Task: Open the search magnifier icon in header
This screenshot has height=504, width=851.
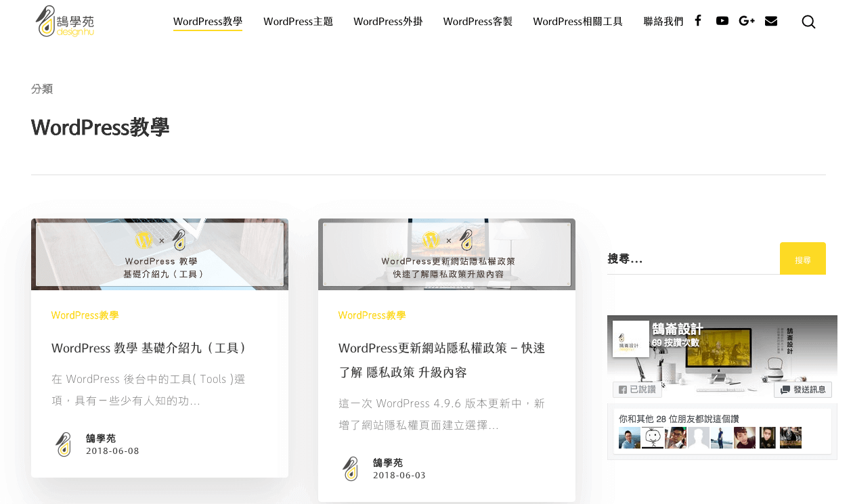Action: click(x=808, y=22)
